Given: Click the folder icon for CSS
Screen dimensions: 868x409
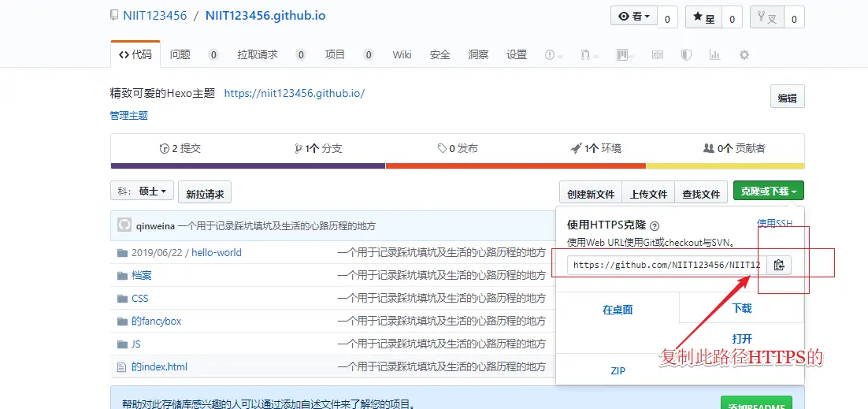Looking at the screenshot, I should (122, 298).
